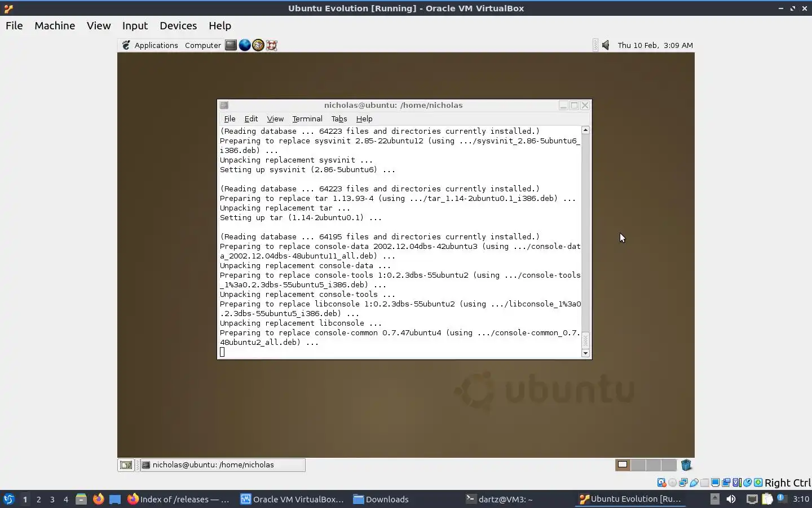The height and width of the screenshot is (508, 812).
Task: Click the VirtualBox USB devices indicator
Action: [694, 483]
